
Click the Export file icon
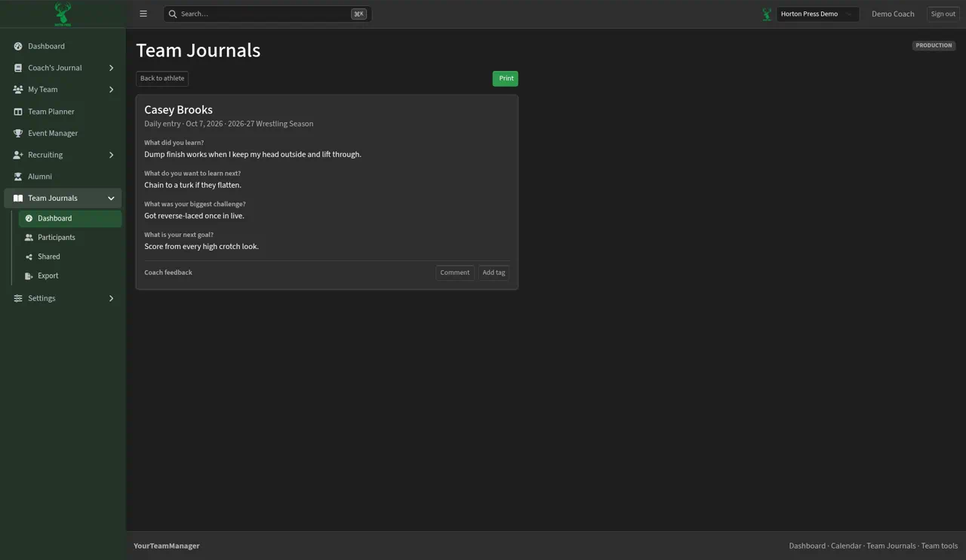point(29,276)
